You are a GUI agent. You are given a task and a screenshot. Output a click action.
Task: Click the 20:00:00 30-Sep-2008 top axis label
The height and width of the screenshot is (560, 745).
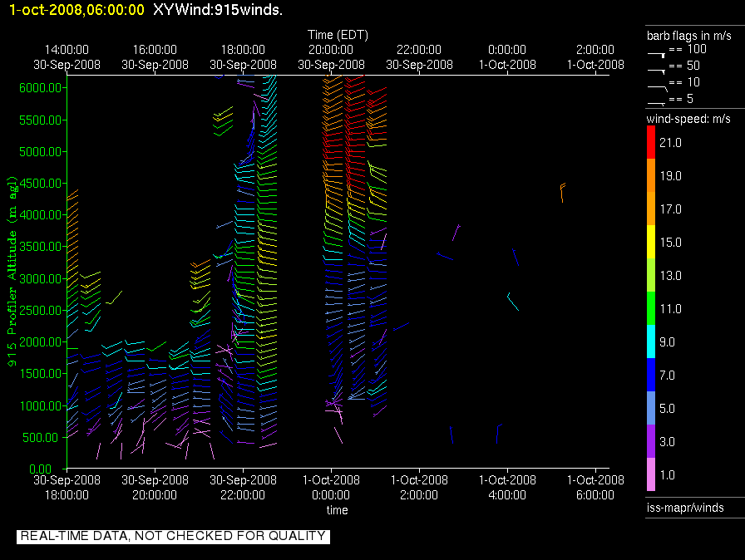[x=331, y=57]
